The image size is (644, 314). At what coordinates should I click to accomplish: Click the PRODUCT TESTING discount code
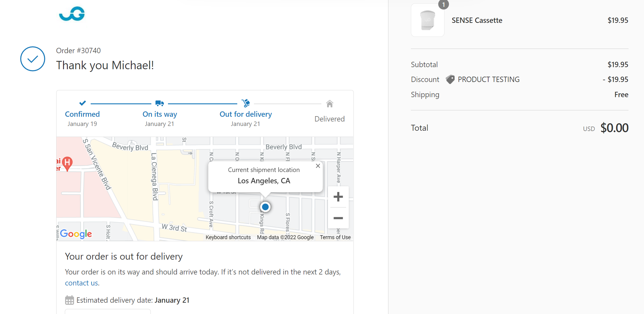point(489,79)
